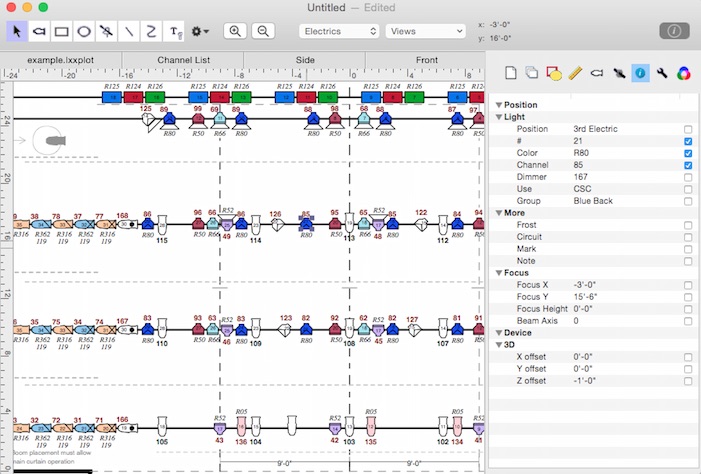This screenshot has width=701, height=474.
Task: Click the green striplight cell under first R126
Action: tap(155, 97)
